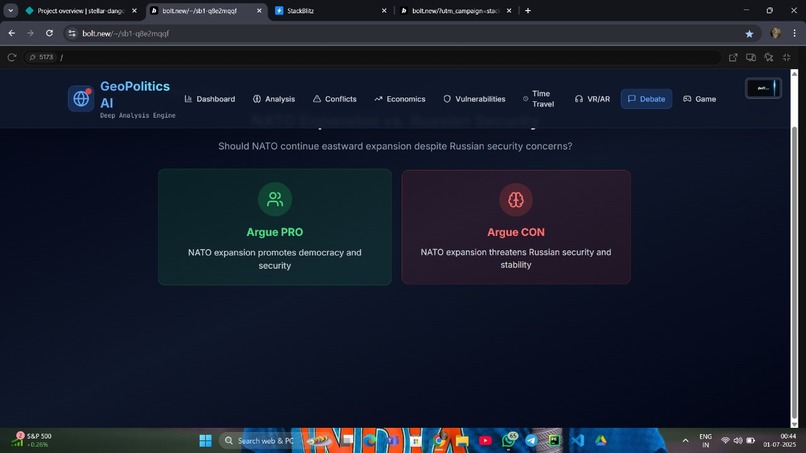Switch to the Economics section
This screenshot has width=806, height=453.
click(x=400, y=99)
